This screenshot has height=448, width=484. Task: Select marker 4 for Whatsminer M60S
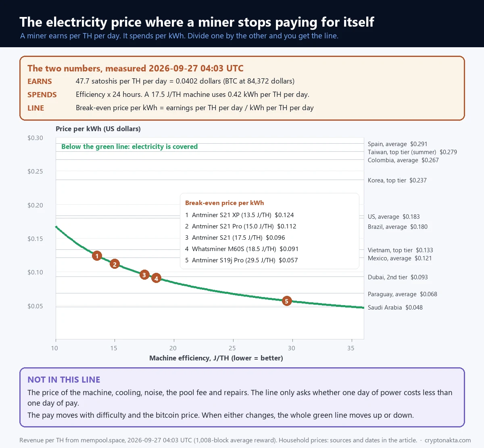coord(156,278)
